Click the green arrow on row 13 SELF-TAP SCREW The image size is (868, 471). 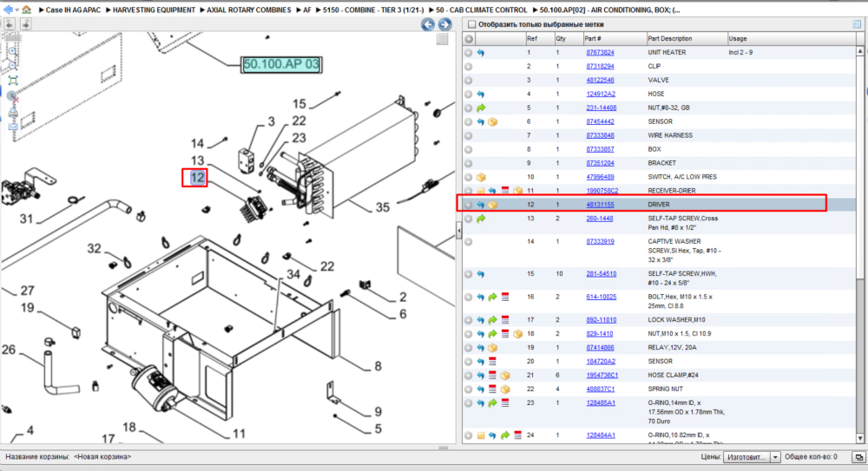click(x=481, y=219)
